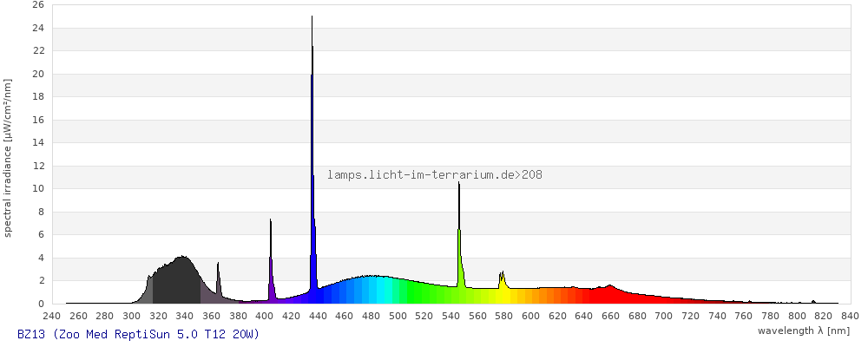Click the 10 label on y-axis

[x=38, y=188]
